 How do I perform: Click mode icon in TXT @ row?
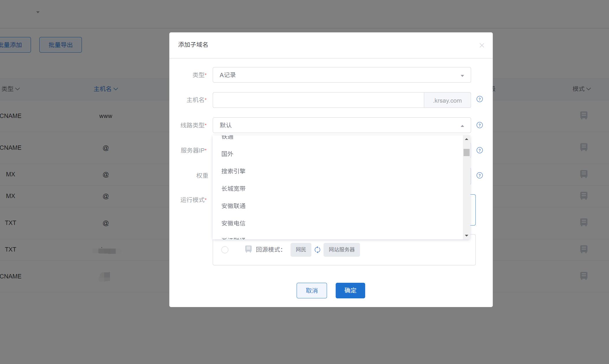tap(584, 222)
